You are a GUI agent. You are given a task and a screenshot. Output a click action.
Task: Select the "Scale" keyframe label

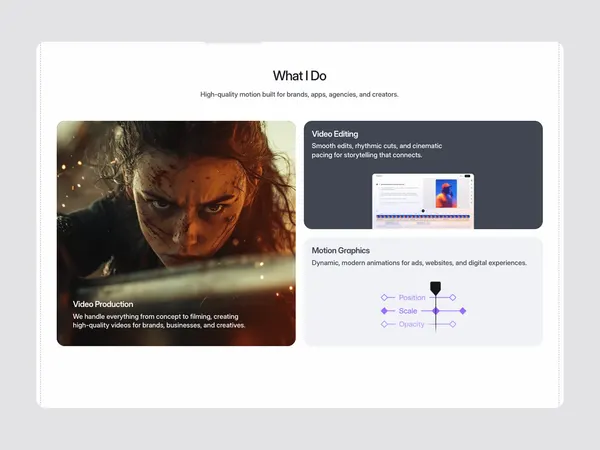pyautogui.click(x=408, y=311)
